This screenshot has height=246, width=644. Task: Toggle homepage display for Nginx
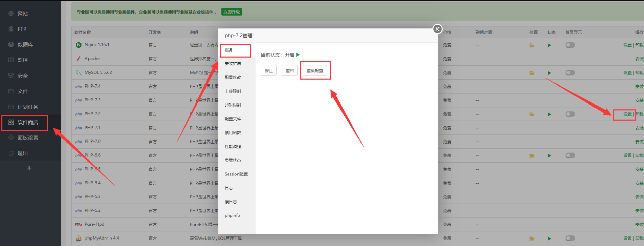tap(570, 45)
